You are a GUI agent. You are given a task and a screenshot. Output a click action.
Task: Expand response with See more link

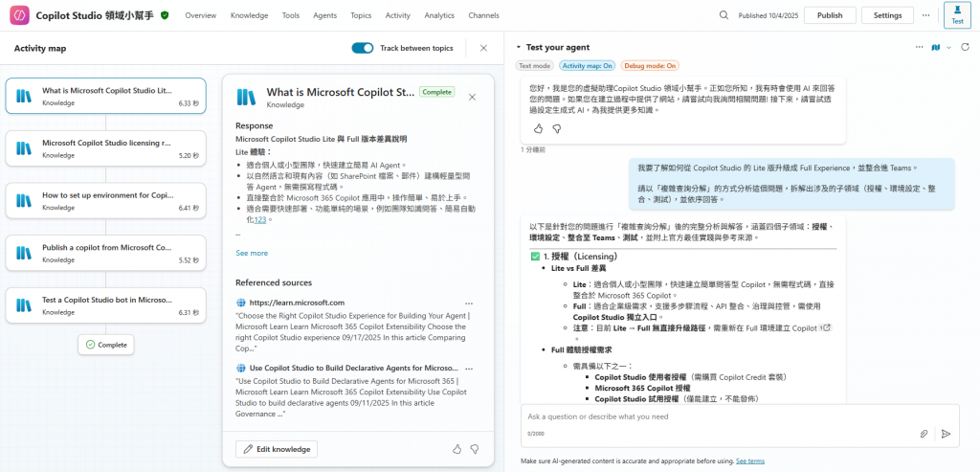(x=252, y=253)
